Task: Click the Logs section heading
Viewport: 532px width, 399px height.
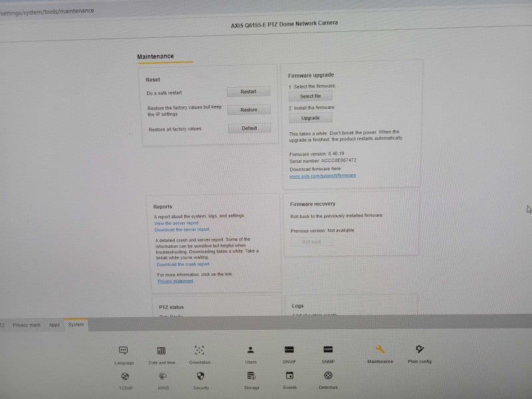Action: [297, 306]
